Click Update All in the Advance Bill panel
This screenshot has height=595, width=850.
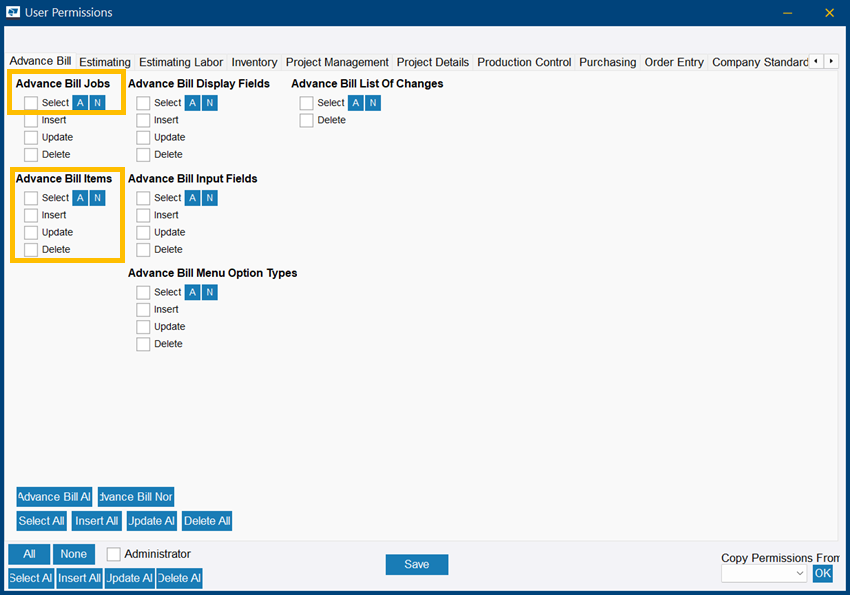click(151, 521)
